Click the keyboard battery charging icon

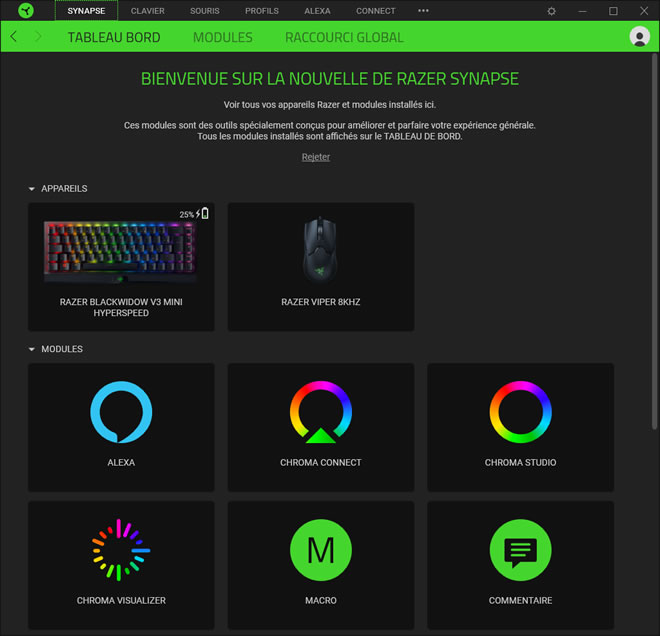pos(202,213)
